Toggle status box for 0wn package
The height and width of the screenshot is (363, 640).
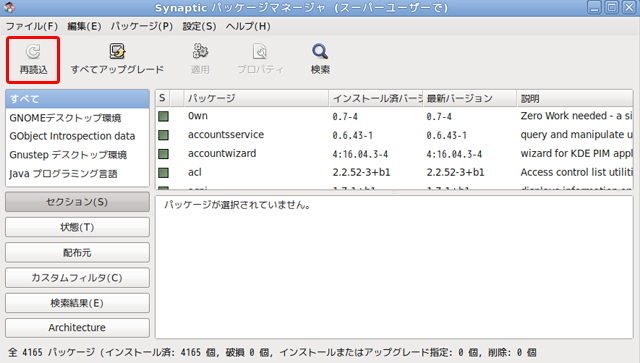[163, 116]
